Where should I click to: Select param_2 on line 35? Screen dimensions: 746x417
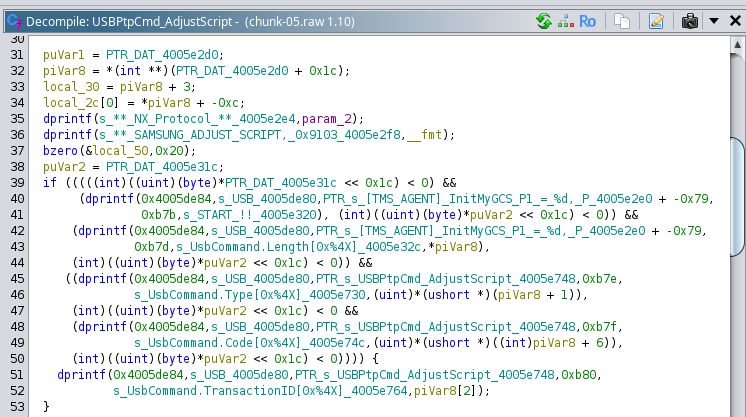[x=329, y=119]
